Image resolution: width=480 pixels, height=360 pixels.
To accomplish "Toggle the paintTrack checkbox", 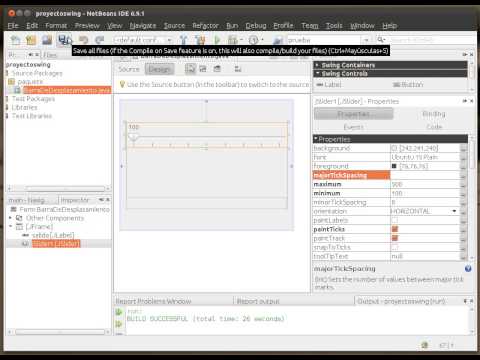I will click(395, 238).
